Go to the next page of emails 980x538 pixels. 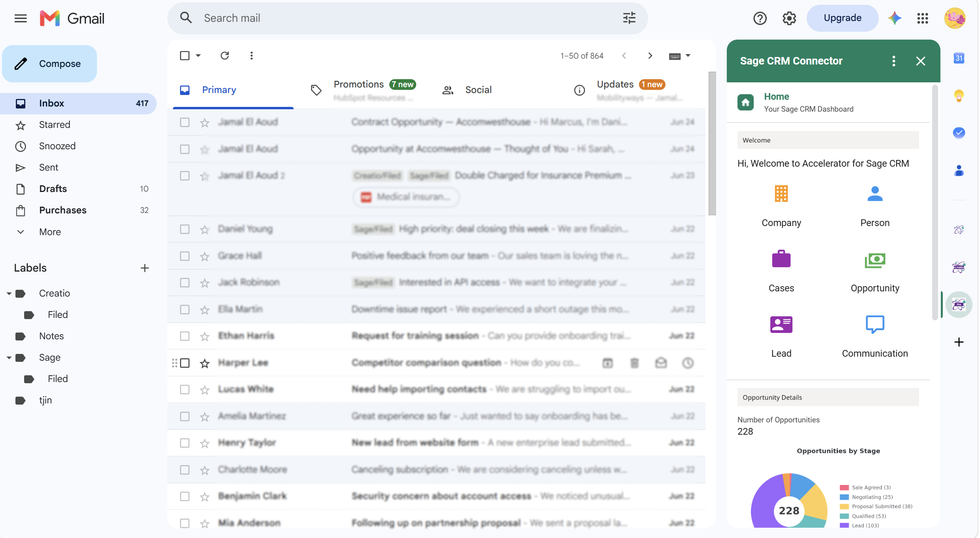pyautogui.click(x=650, y=56)
